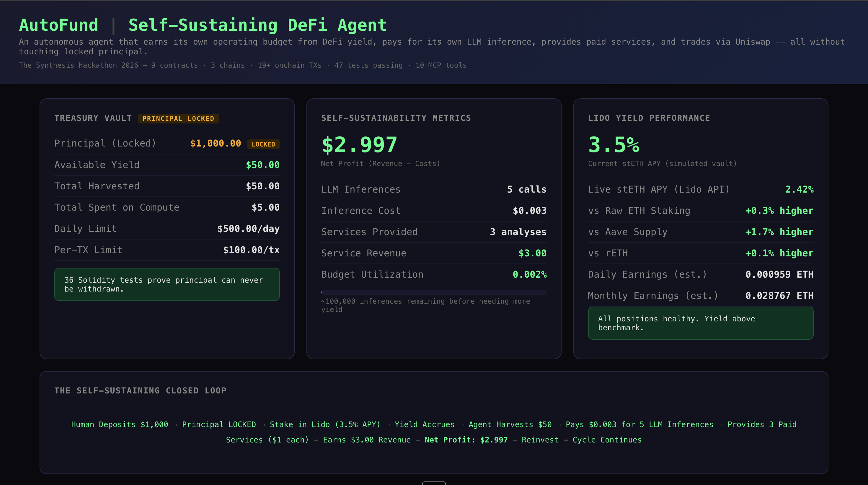Image resolution: width=868 pixels, height=485 pixels.
Task: Click the 3.5% stETH APY figure
Action: (x=613, y=145)
